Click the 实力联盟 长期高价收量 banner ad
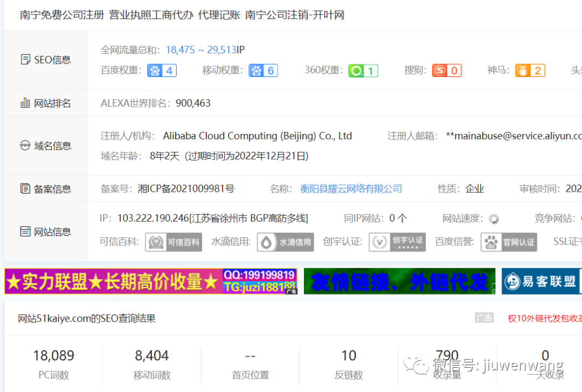The width and height of the screenshot is (582, 392). (x=151, y=282)
